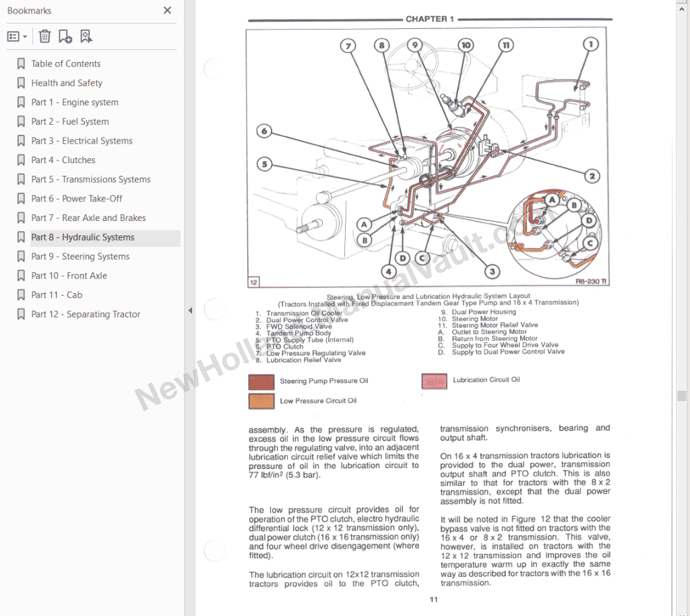
Task: Click the paragraph starting 'The low pressure circuit provides'
Action: click(334, 532)
